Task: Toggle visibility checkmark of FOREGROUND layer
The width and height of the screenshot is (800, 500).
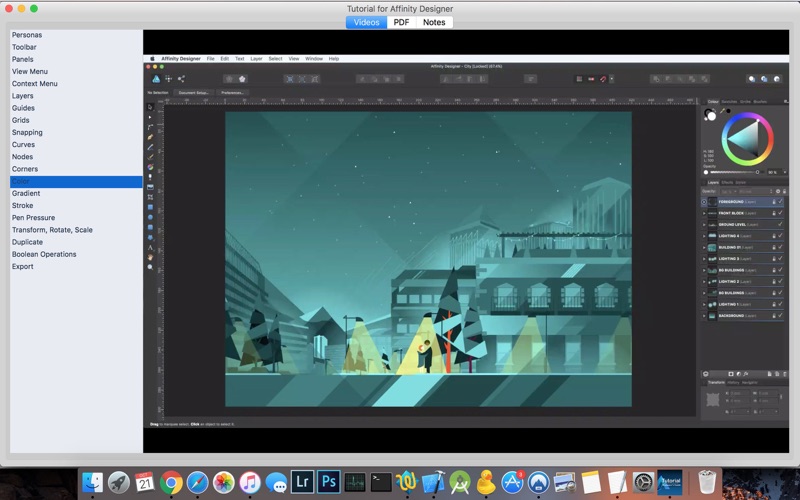Action: 781,202
